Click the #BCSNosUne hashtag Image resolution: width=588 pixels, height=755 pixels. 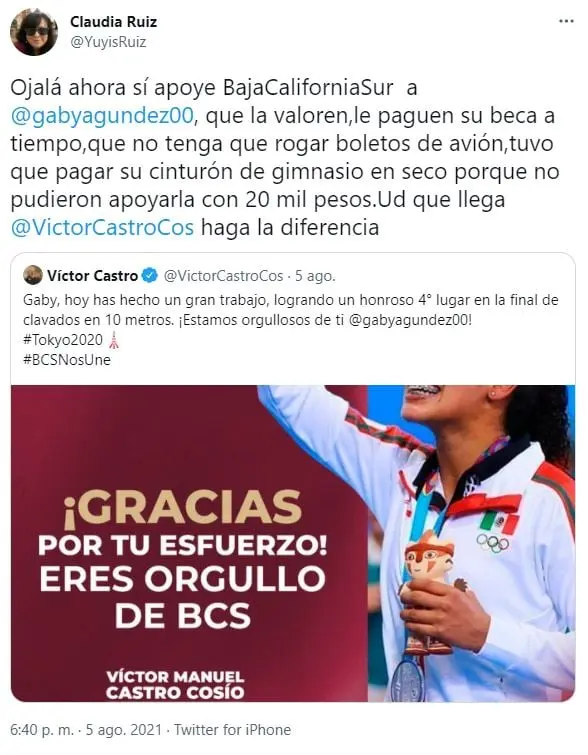[x=67, y=360]
